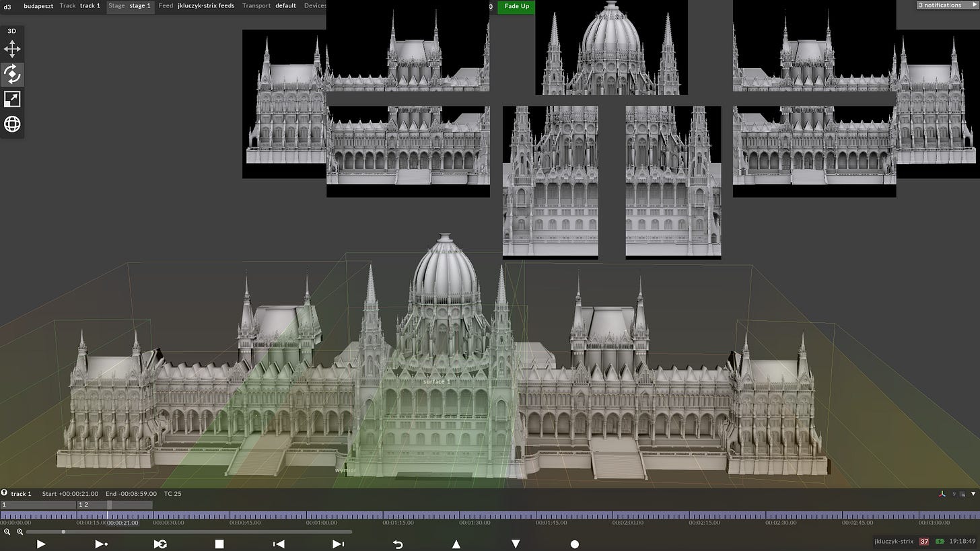Open the dropdown triangle at the timeline's far right
Viewport: 980px width, 551px height.
click(x=972, y=493)
